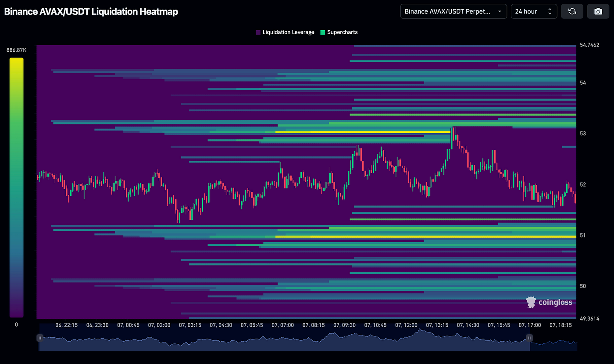Viewport: 614px width, 364px height.
Task: Click the bright yellow liquidation band near 53
Action: pos(363,131)
